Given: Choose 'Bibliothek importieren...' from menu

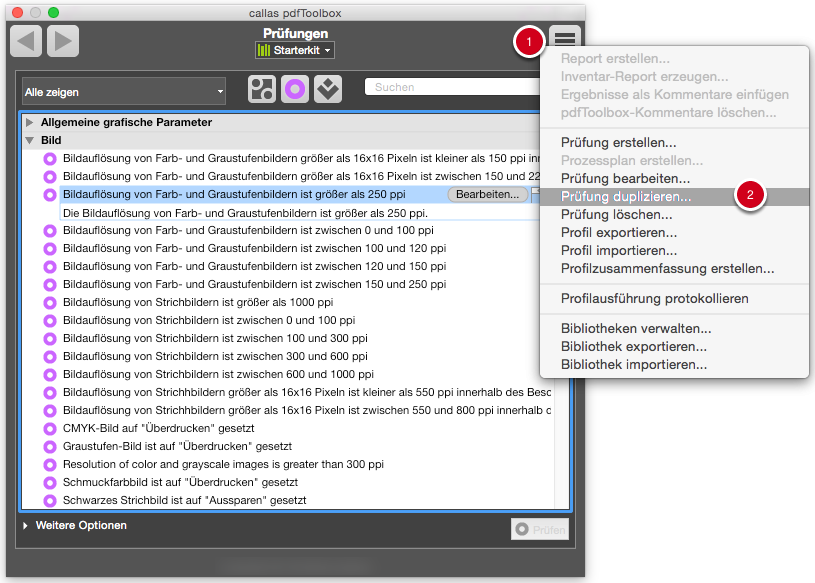Looking at the screenshot, I should click(x=674, y=364).
